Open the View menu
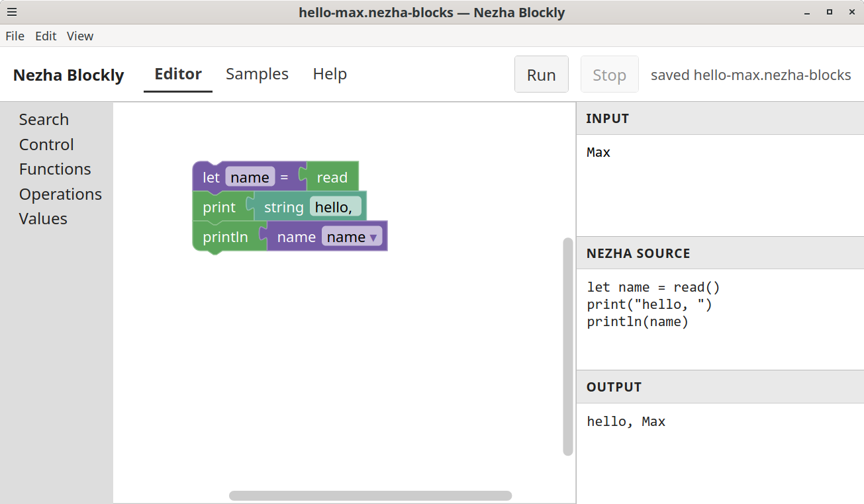Screen dimensions: 864x504 click(80, 36)
